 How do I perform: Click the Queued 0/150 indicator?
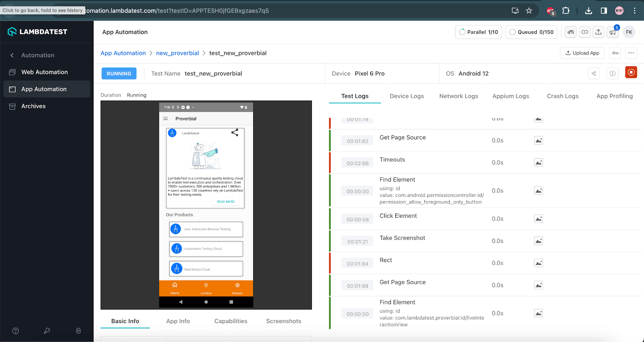pos(531,32)
